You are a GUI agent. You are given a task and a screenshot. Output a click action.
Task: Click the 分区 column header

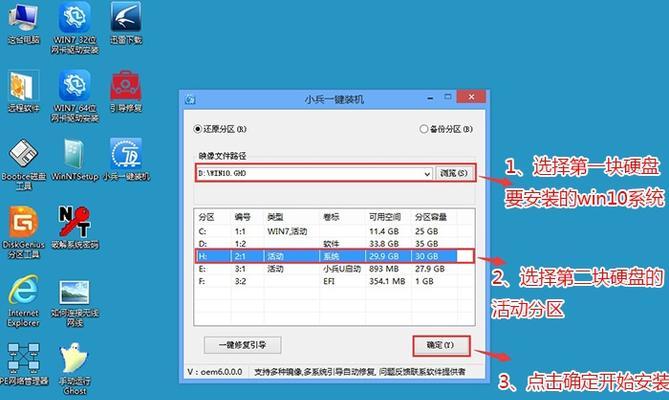pyautogui.click(x=207, y=217)
